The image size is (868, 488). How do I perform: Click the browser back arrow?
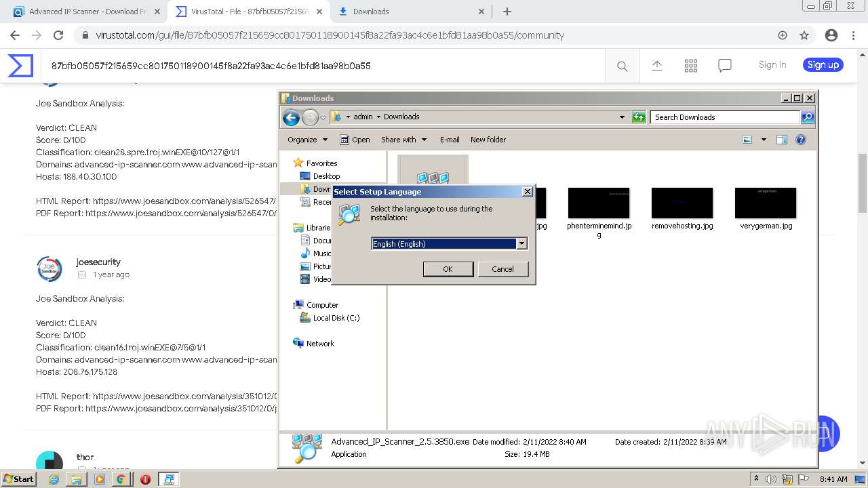click(x=15, y=35)
